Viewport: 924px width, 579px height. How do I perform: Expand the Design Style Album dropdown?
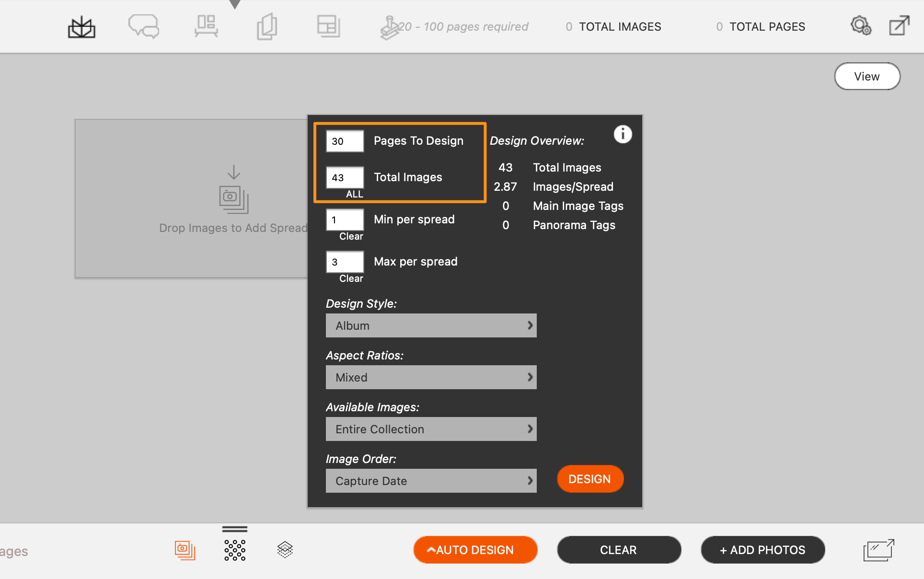(x=431, y=325)
